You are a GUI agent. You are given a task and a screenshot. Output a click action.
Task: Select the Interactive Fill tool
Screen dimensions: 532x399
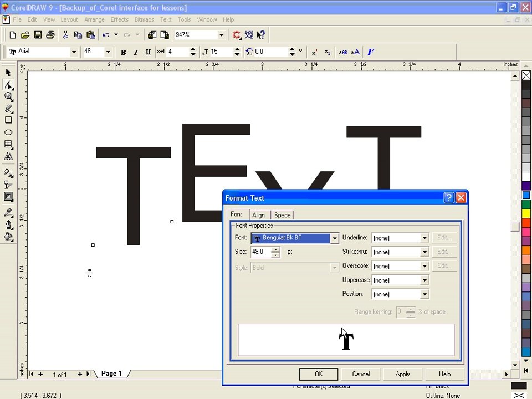click(8, 172)
